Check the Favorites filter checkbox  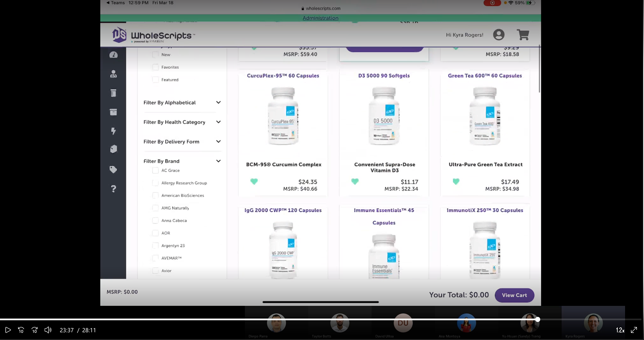coord(155,67)
